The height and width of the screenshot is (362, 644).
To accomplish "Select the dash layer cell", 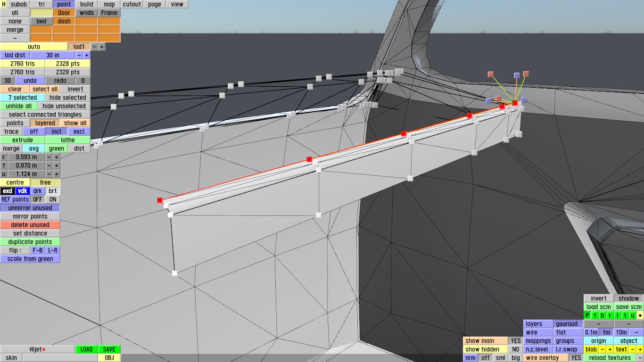I will point(64,21).
